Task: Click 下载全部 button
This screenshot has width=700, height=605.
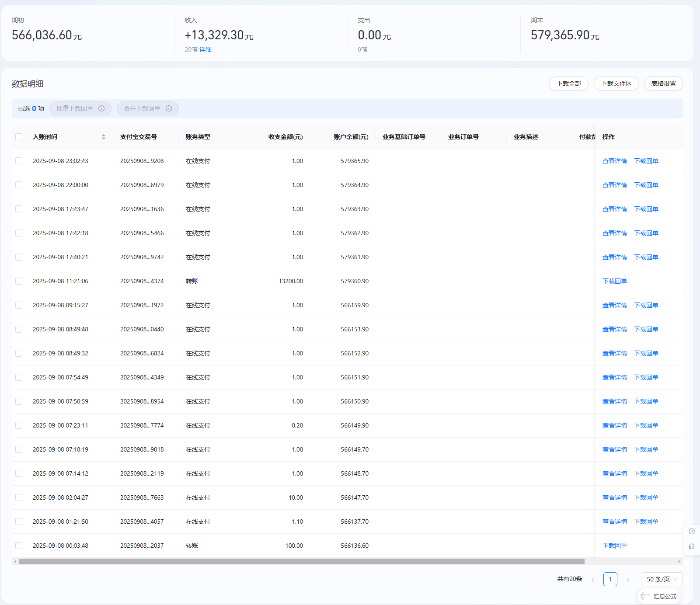Action: coord(568,83)
